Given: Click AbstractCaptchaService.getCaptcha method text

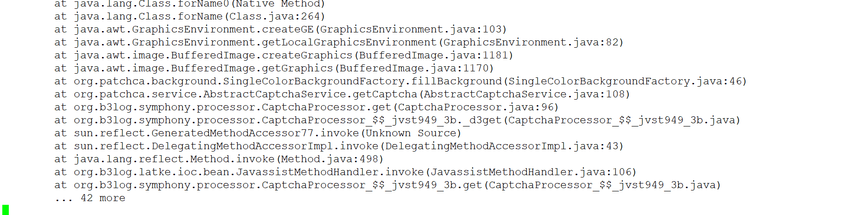Looking at the screenshot, I should [310, 94].
